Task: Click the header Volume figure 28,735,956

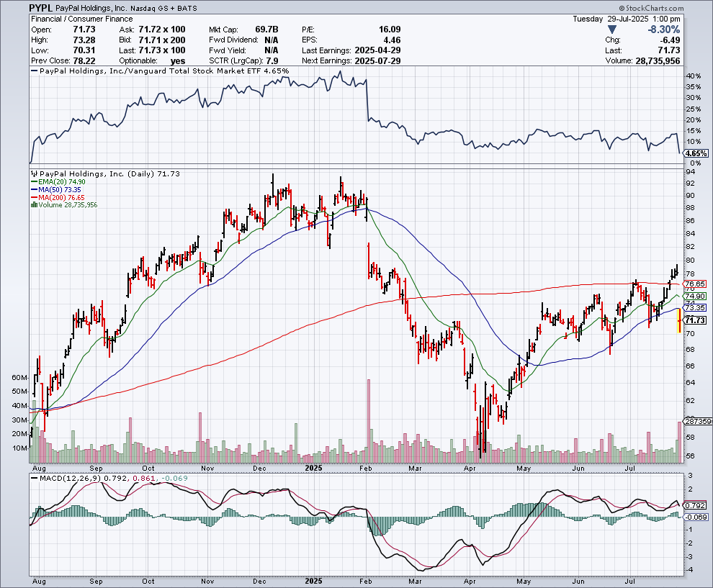Action: pyautogui.click(x=658, y=61)
